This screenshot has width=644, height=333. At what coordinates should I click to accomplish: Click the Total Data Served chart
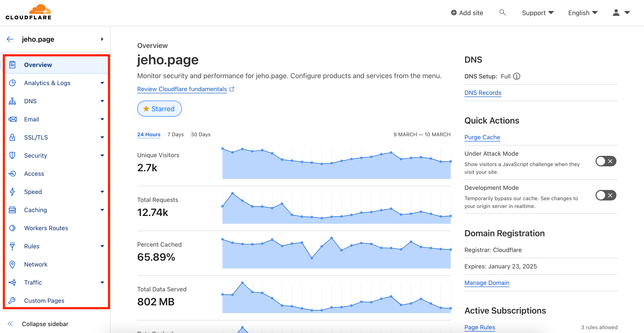336,297
